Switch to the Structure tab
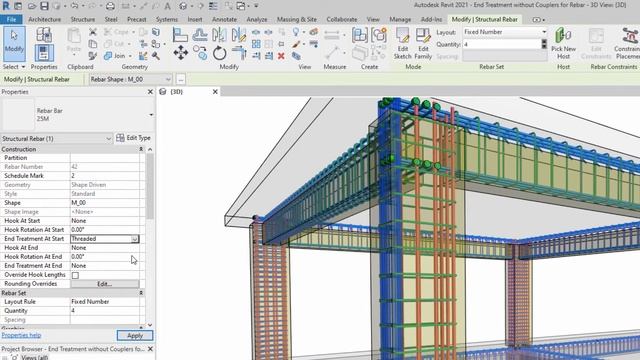 tap(83, 19)
